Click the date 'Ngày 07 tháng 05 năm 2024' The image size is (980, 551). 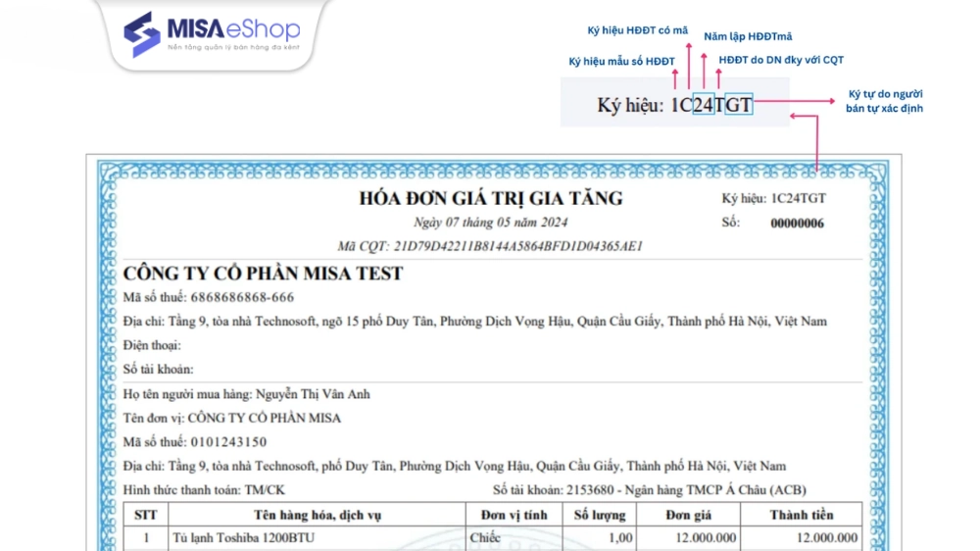(x=491, y=222)
